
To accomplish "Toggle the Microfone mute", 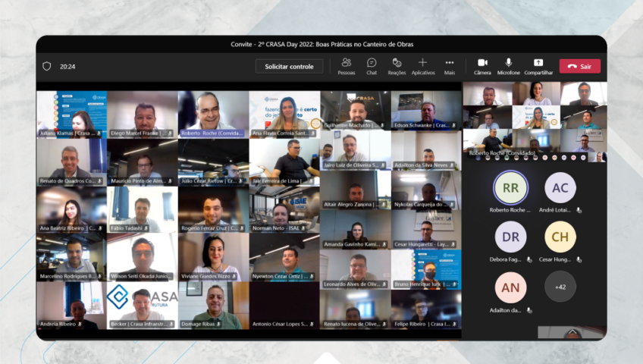I will coord(509,66).
